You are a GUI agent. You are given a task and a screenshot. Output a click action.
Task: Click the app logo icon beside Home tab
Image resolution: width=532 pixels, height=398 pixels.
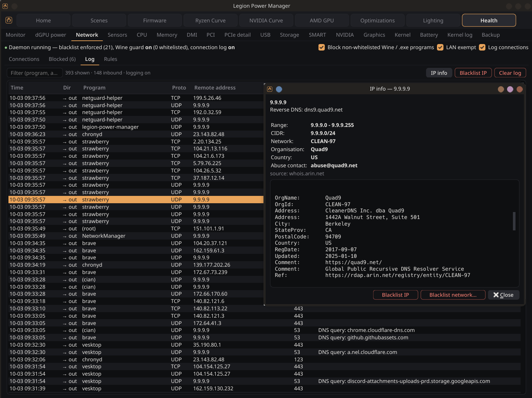click(9, 20)
